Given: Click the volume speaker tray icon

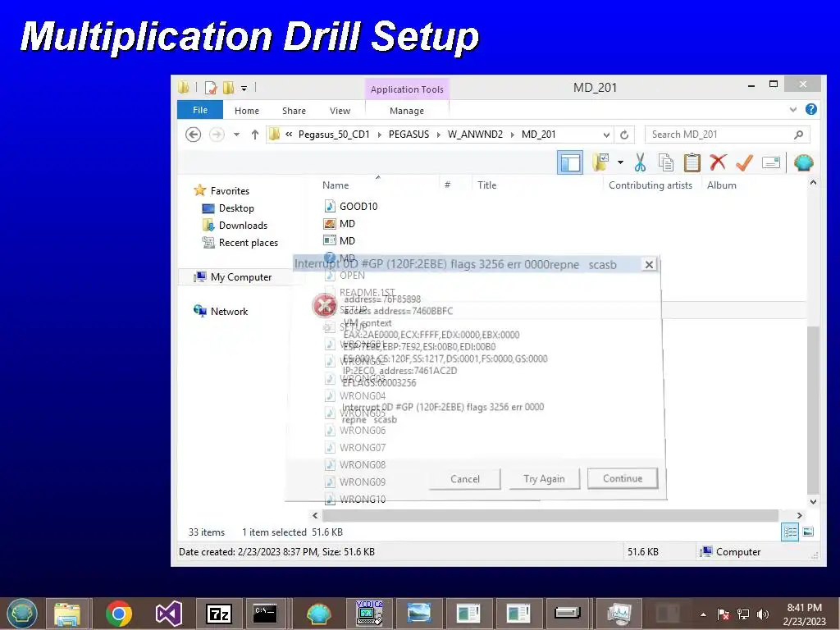Looking at the screenshot, I should [x=763, y=614].
